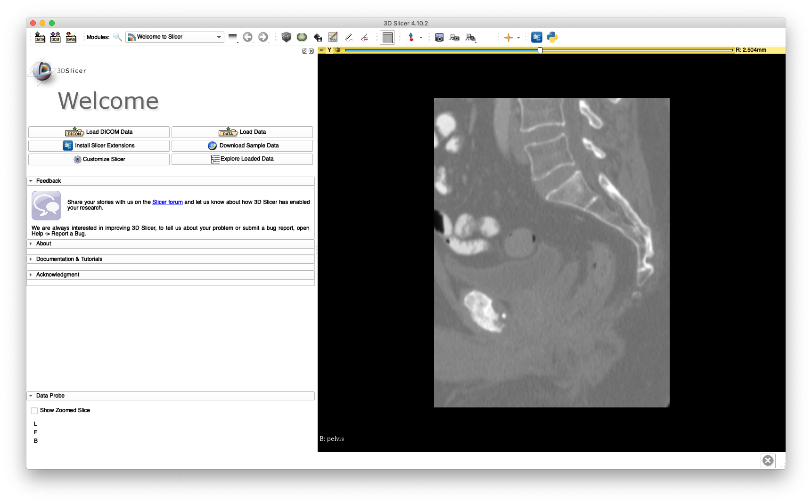Open the Welcome to Slicer modules dropdown
Image resolution: width=812 pixels, height=504 pixels.
(x=174, y=37)
